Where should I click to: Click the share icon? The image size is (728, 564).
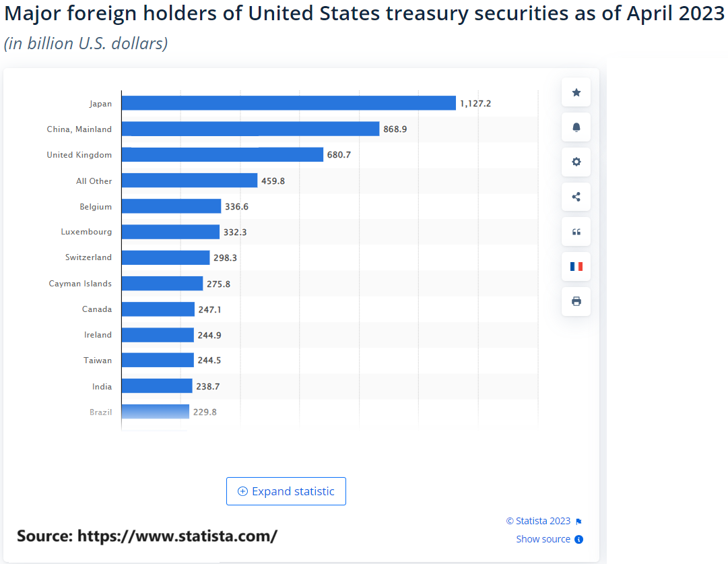click(x=576, y=197)
